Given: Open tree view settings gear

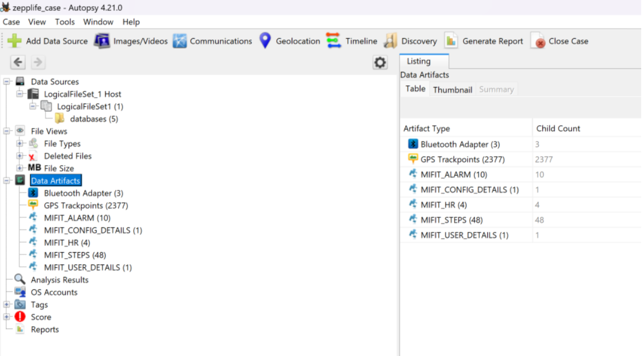Looking at the screenshot, I should pos(380,63).
